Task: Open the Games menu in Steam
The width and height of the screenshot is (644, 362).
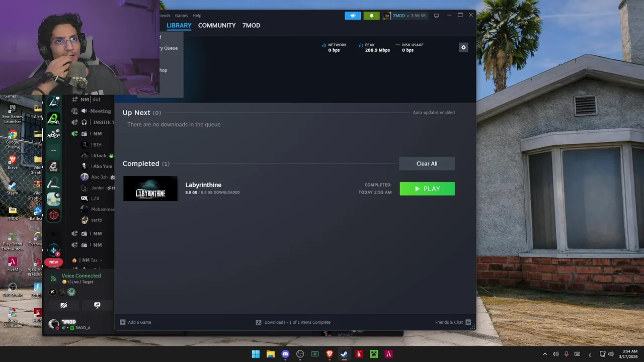Action: coord(181,16)
